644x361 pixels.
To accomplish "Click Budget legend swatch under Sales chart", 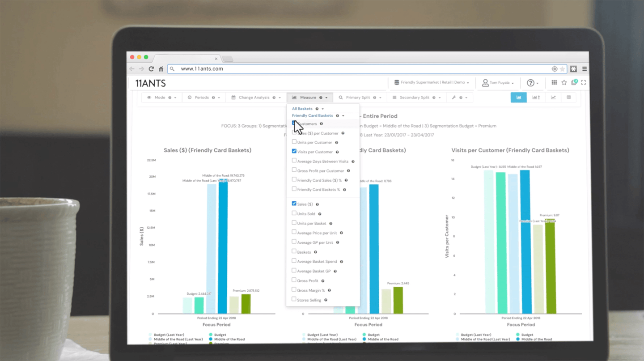I will tap(211, 335).
